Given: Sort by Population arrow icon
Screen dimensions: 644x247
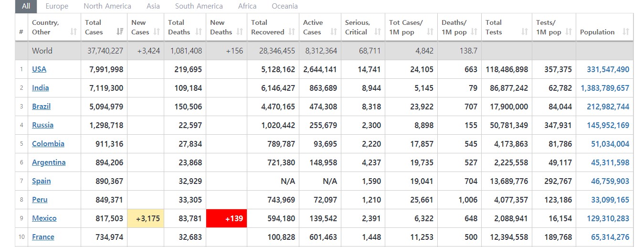Looking at the screenshot, I should coord(626,32).
